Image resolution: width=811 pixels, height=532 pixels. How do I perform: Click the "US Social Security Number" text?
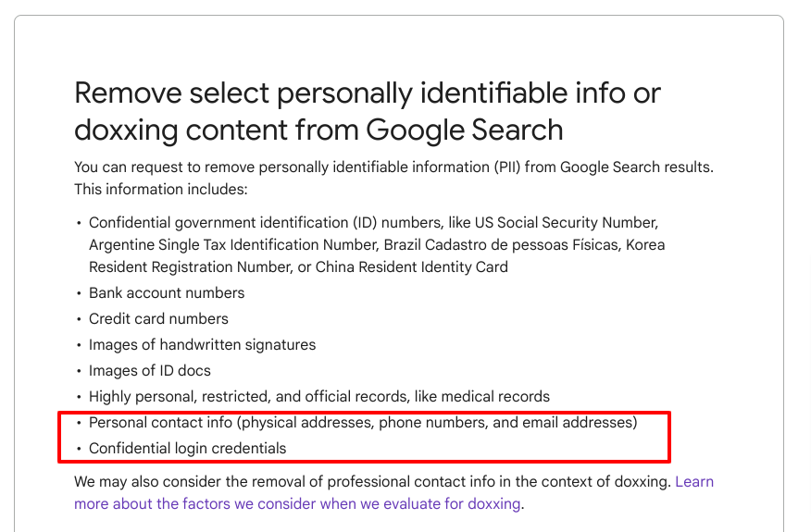(x=566, y=223)
